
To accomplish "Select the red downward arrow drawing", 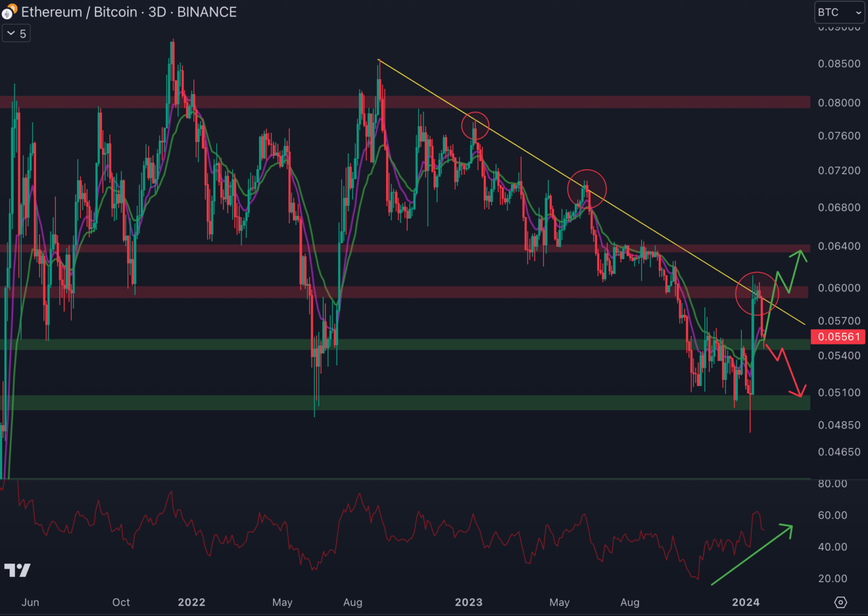I will [790, 371].
